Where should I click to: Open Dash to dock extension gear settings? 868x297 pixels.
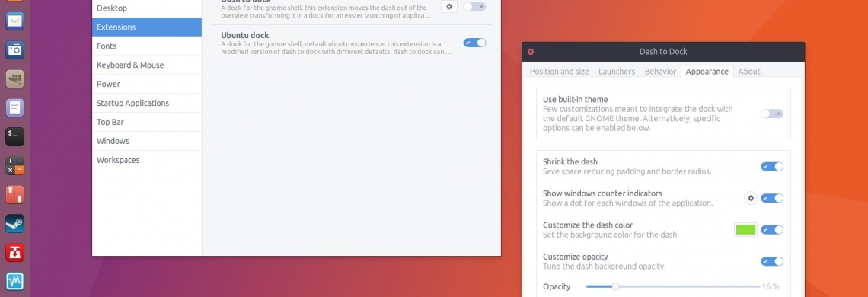tap(449, 7)
